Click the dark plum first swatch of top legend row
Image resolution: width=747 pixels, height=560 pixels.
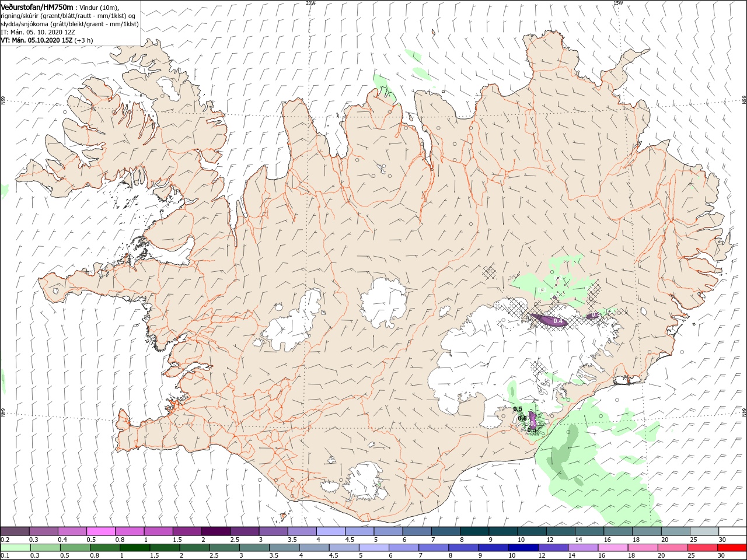coord(15,531)
